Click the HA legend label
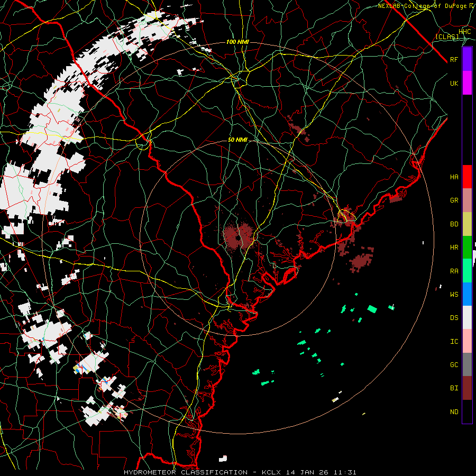The height and width of the screenshot is (476, 476). point(454,177)
